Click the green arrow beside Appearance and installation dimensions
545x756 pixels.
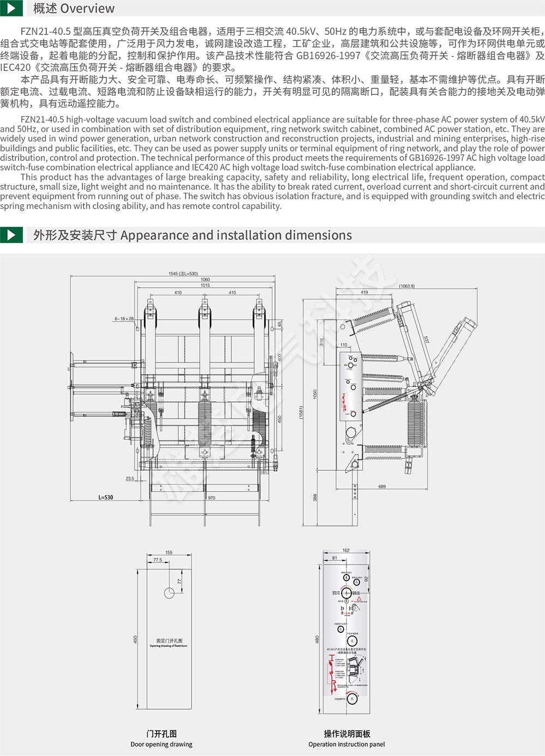[11, 235]
